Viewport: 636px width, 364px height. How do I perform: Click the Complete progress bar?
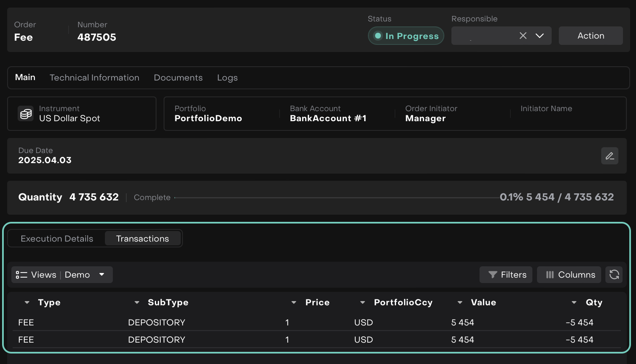coord(336,198)
